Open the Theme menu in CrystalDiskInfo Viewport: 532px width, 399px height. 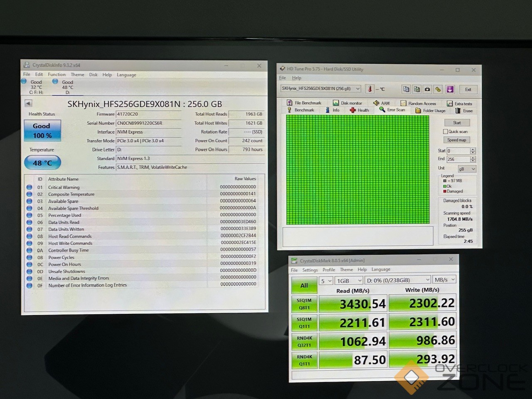coord(77,75)
